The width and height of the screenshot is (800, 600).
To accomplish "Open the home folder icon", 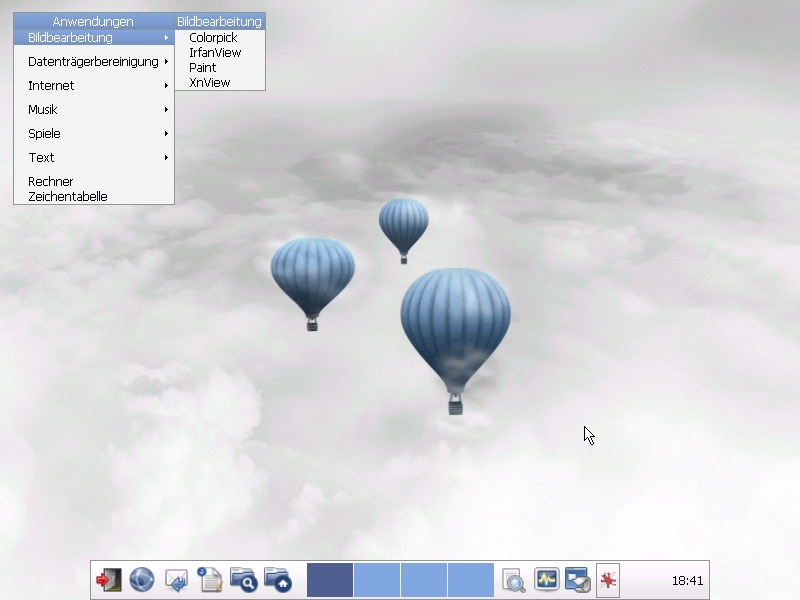I will coord(278,580).
